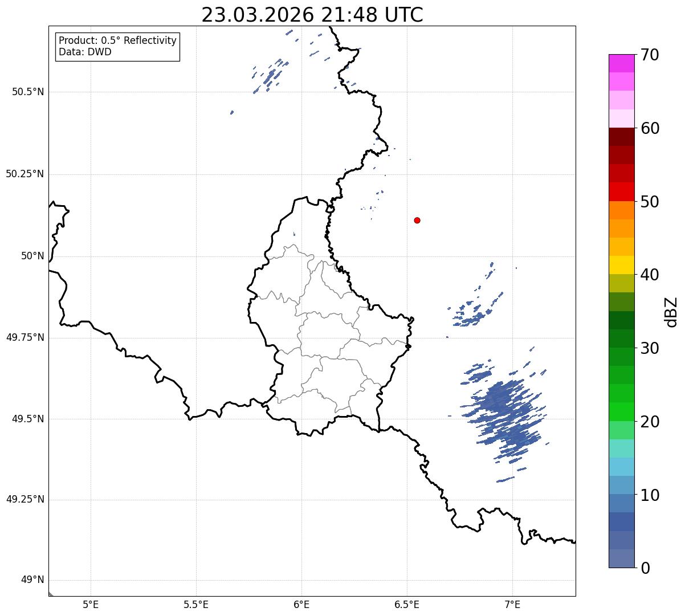
Task: Click the 'Data: DWD' label
Action: pyautogui.click(x=85, y=52)
